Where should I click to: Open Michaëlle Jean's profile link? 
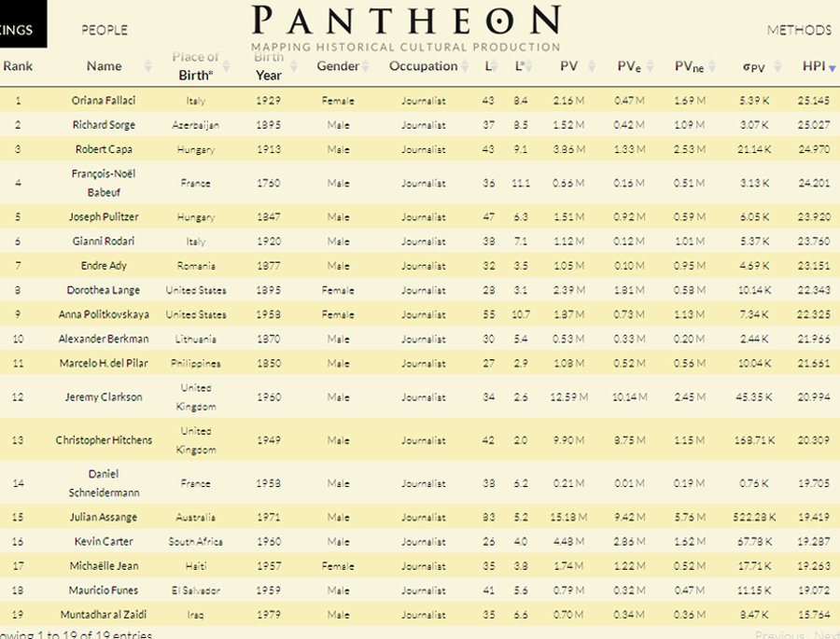[x=104, y=565]
